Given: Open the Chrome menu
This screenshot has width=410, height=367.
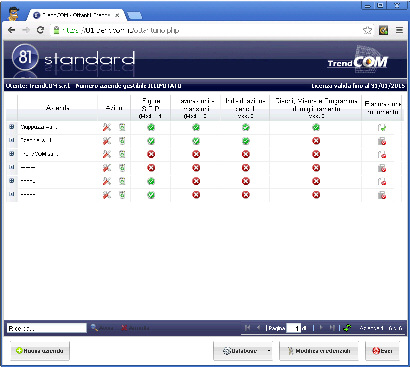Looking at the screenshot, I should (399, 30).
